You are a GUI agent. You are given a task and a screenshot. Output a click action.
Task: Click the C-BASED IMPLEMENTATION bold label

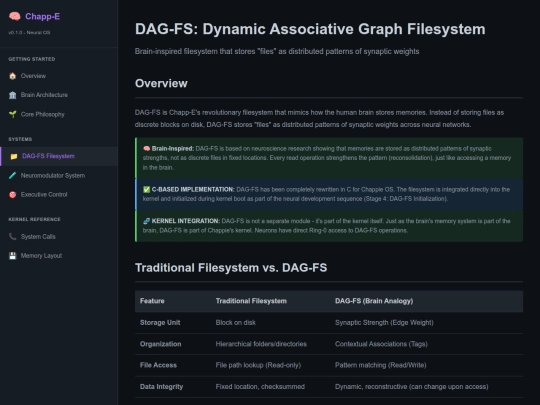193,189
